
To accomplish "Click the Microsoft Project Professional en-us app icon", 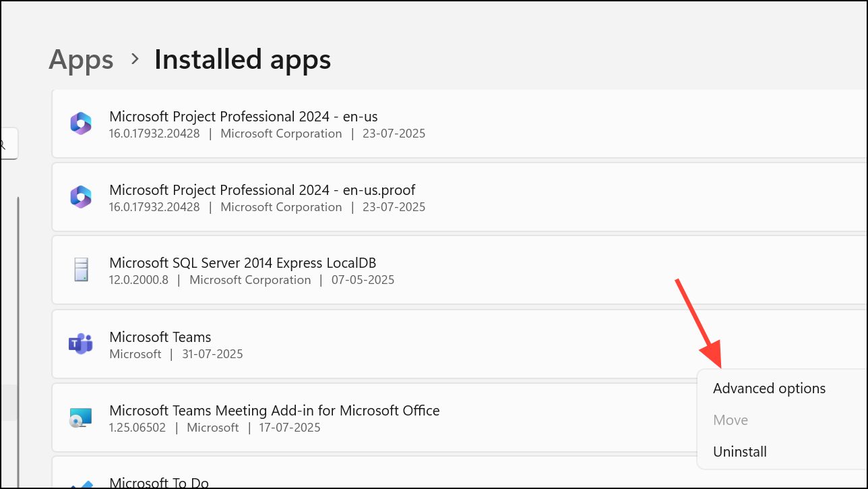I will [x=80, y=124].
